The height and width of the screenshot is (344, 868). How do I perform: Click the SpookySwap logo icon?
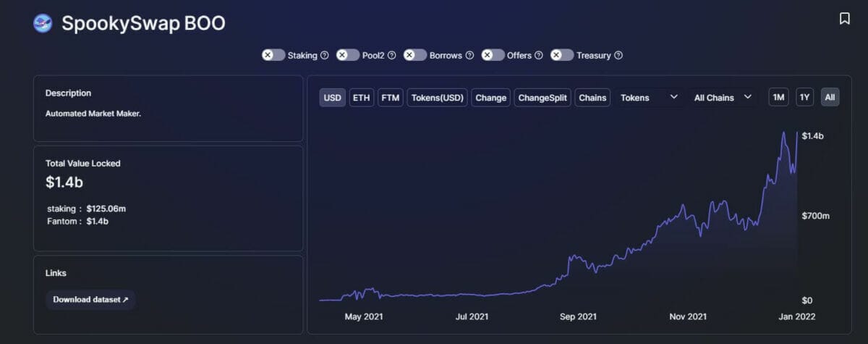(43, 23)
